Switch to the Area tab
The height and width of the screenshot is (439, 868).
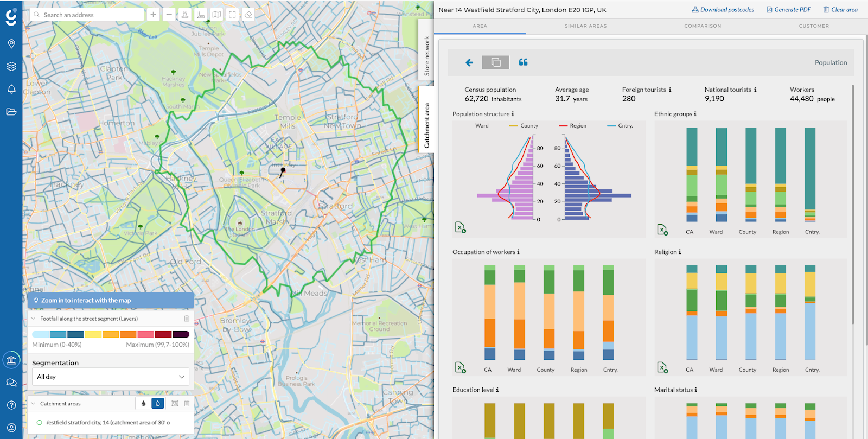[480, 26]
